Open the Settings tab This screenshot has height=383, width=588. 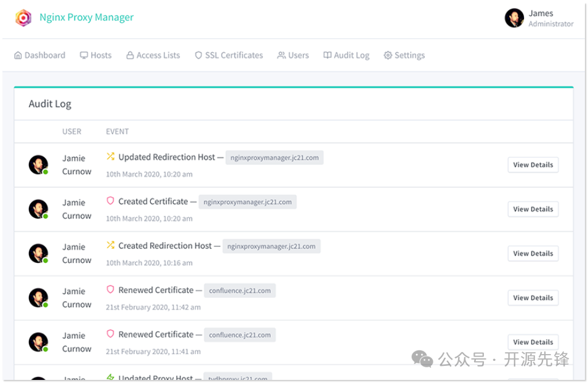pos(405,55)
